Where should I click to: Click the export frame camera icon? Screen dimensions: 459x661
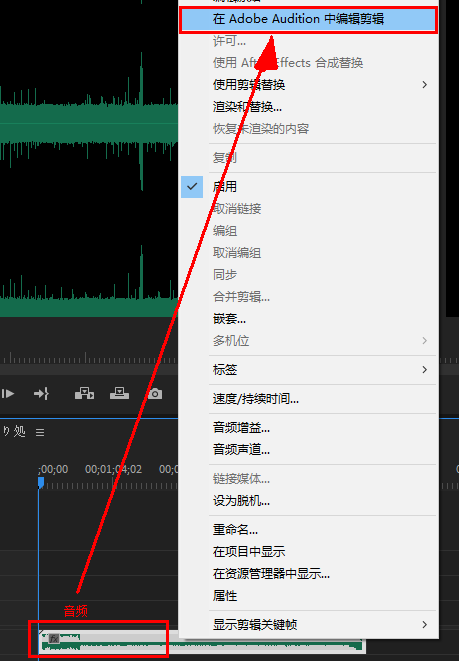coord(155,394)
